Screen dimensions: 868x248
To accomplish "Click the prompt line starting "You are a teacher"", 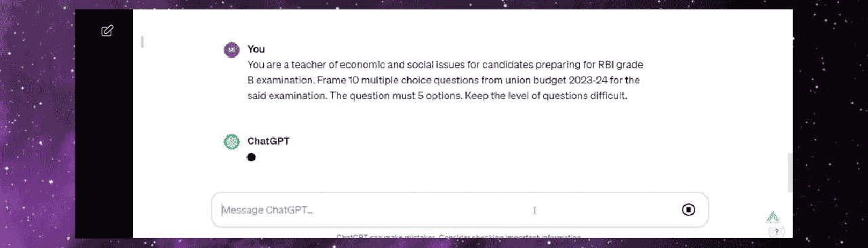I will tap(445, 65).
